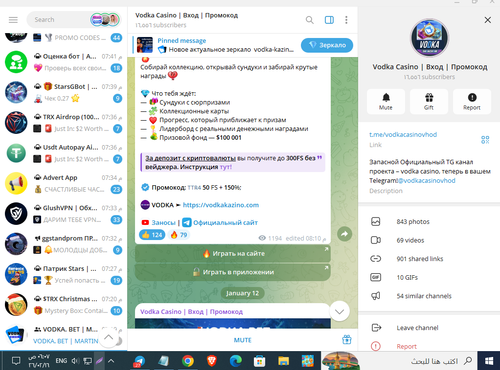Open Usdt Autopay chat

[x=63, y=153]
